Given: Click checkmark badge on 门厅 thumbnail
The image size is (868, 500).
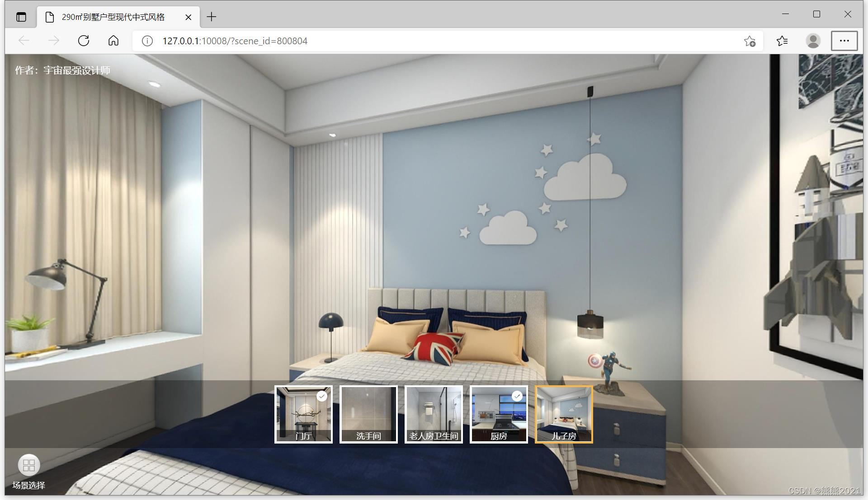Looking at the screenshot, I should tap(322, 396).
